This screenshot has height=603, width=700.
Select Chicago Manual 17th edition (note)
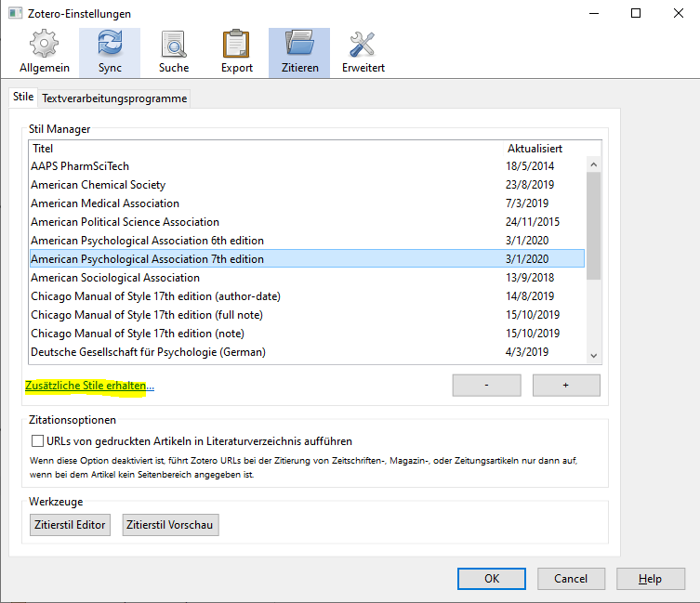pyautogui.click(x=307, y=334)
